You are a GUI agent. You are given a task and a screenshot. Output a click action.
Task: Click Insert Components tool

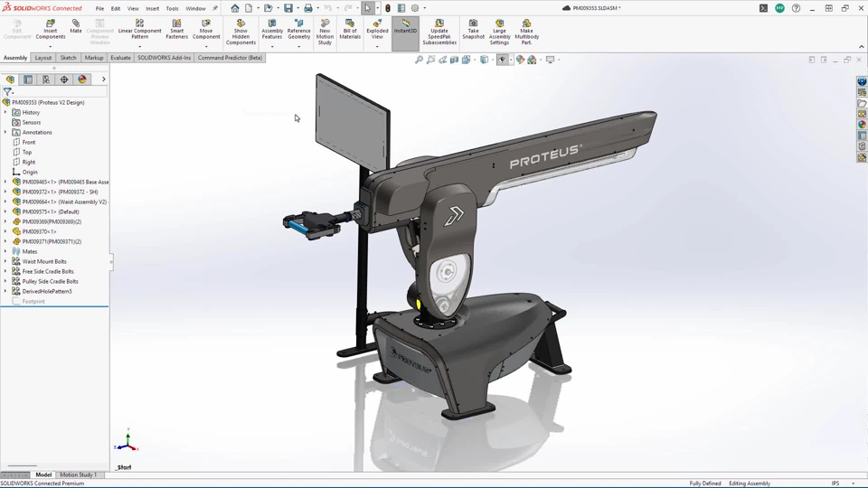(51, 29)
